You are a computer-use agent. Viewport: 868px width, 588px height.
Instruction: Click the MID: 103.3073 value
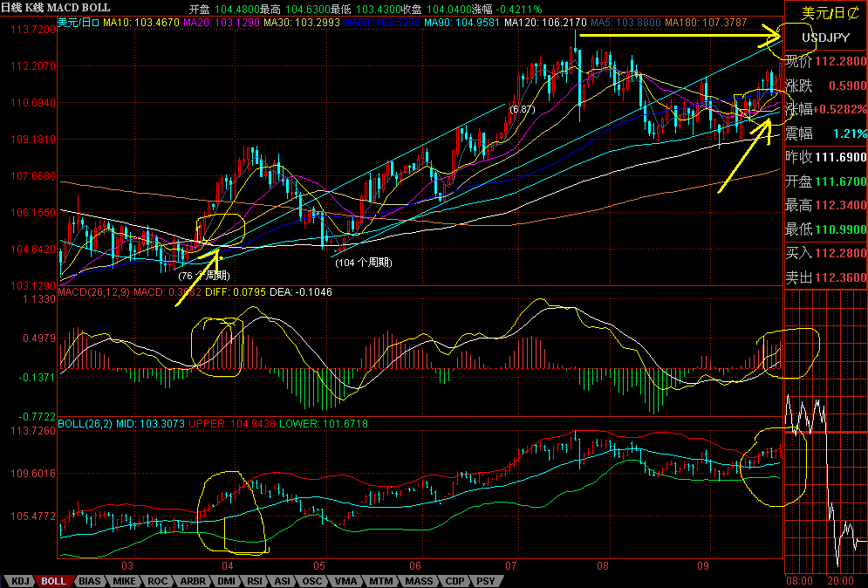pyautogui.click(x=150, y=424)
